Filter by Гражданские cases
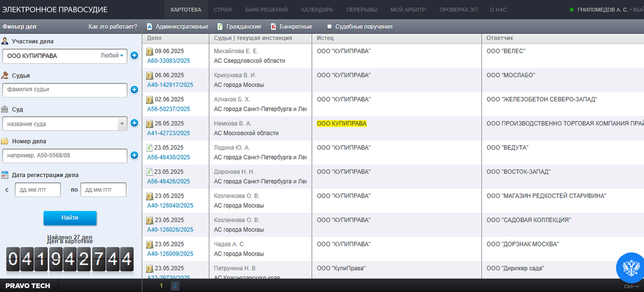Image resolution: width=644 pixels, height=292 pixels. (239, 26)
